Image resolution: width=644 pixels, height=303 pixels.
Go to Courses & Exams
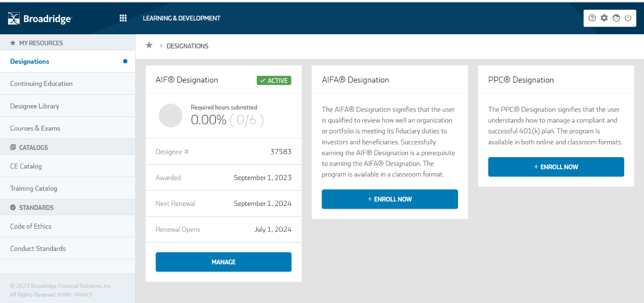point(68,128)
